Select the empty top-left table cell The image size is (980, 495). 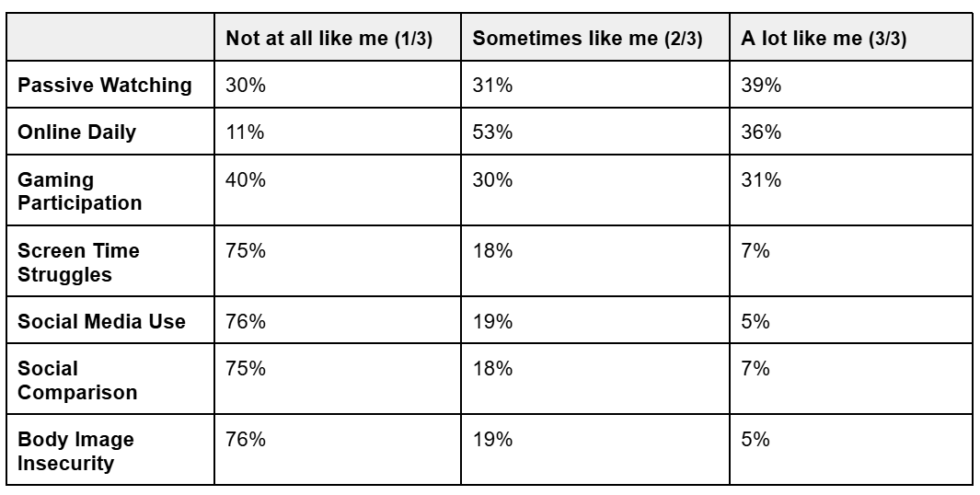(x=110, y=37)
